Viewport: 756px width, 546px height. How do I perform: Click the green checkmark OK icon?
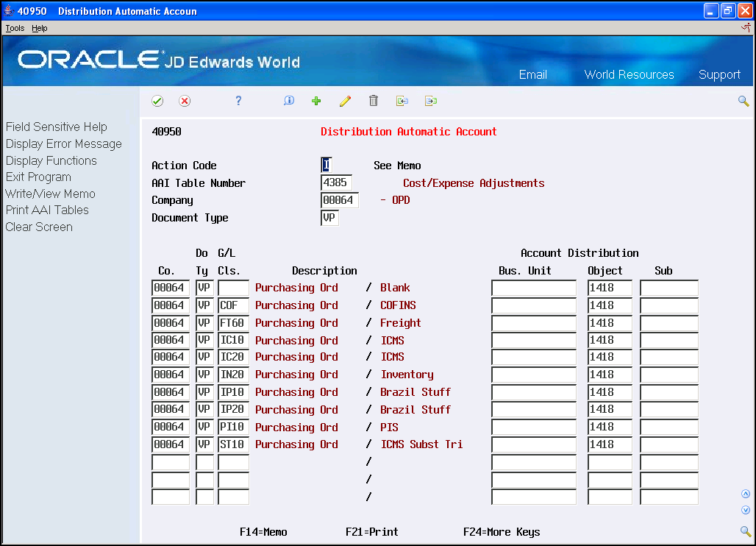[x=157, y=101]
